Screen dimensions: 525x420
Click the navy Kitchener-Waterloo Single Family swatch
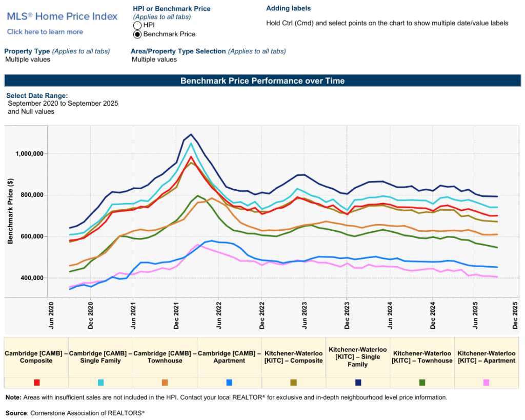[358, 383]
